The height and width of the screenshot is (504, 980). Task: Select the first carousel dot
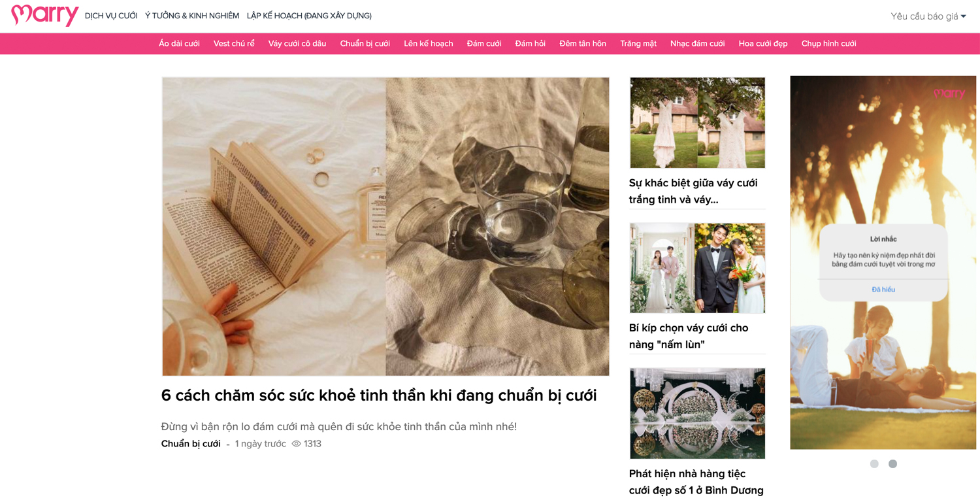(x=874, y=463)
